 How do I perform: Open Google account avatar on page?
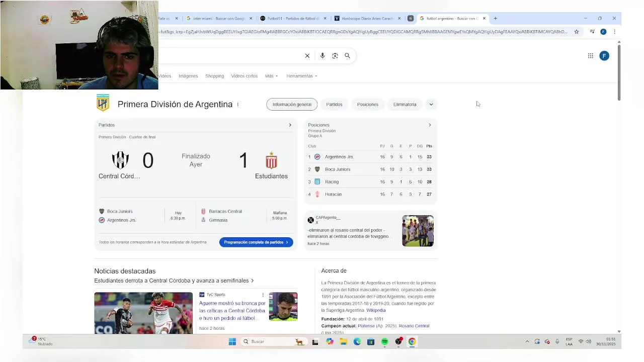coord(604,56)
